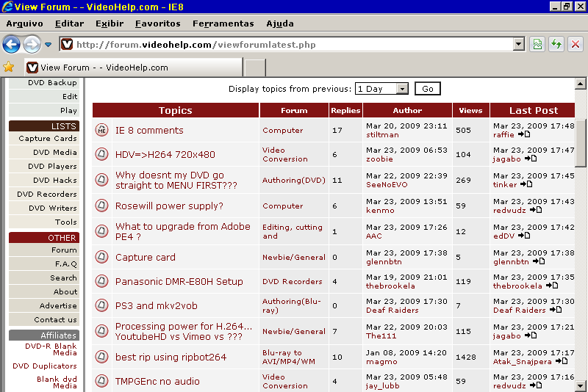
Task: Open the Editar menu
Action: (69, 23)
